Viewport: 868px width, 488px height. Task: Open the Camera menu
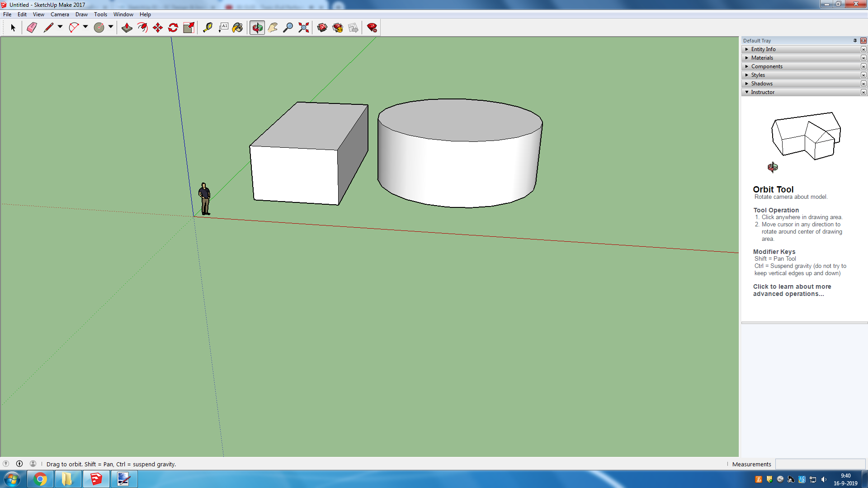point(60,14)
